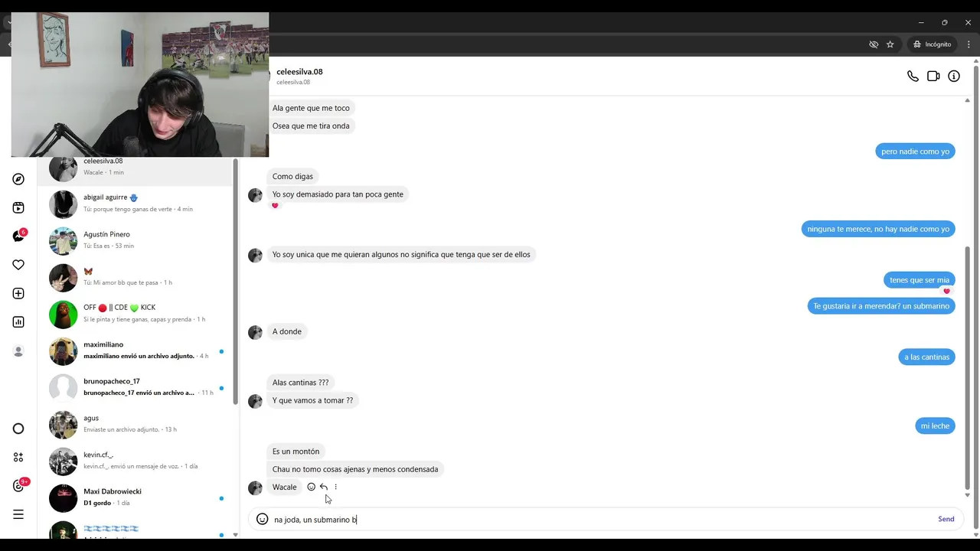Open Messages icon with red badge
Image resolution: width=980 pixels, height=551 pixels.
(x=18, y=236)
